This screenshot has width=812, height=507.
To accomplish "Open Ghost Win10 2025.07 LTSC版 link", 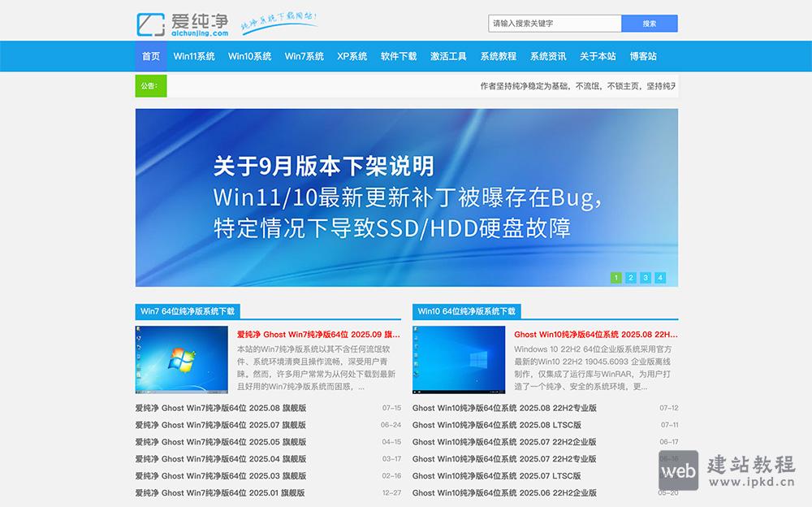I will point(497,475).
